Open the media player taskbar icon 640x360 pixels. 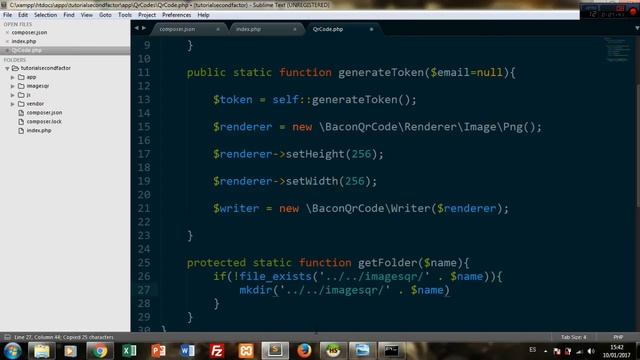(x=70, y=351)
